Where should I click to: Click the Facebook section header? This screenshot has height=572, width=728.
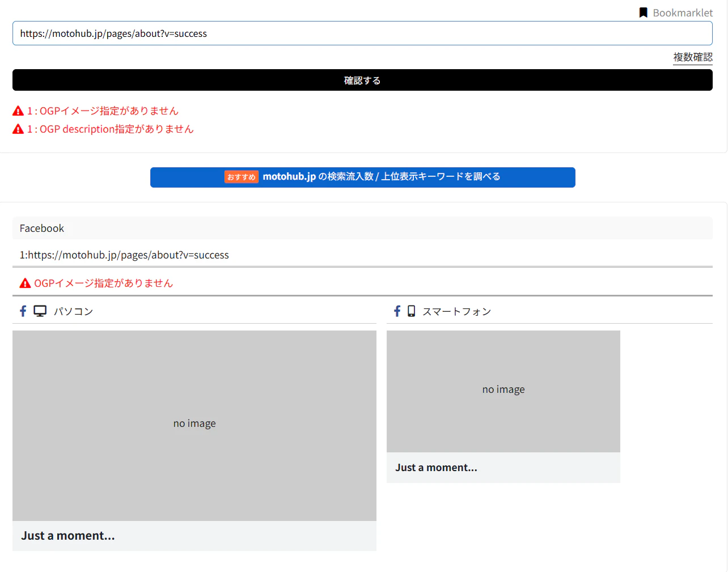(362, 228)
